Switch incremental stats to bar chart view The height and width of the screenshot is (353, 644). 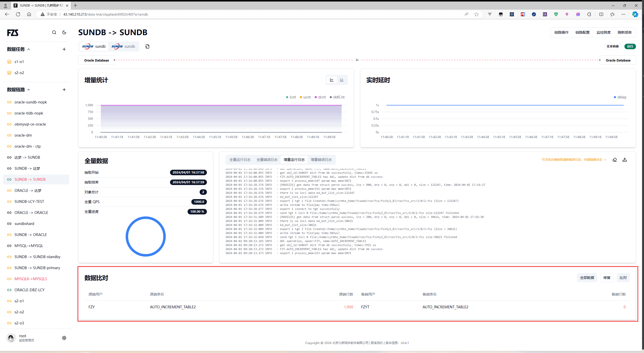[x=342, y=80]
